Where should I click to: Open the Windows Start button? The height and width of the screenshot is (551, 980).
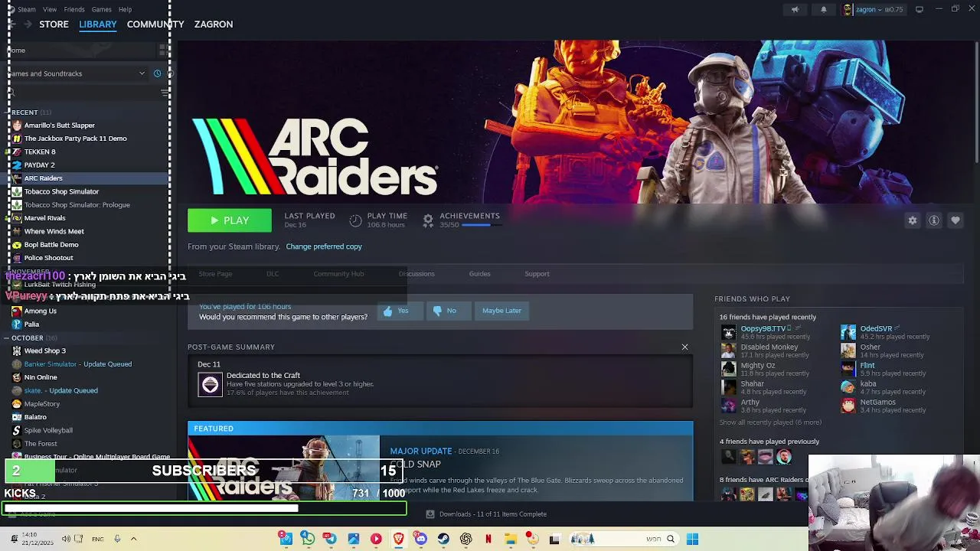(x=692, y=539)
